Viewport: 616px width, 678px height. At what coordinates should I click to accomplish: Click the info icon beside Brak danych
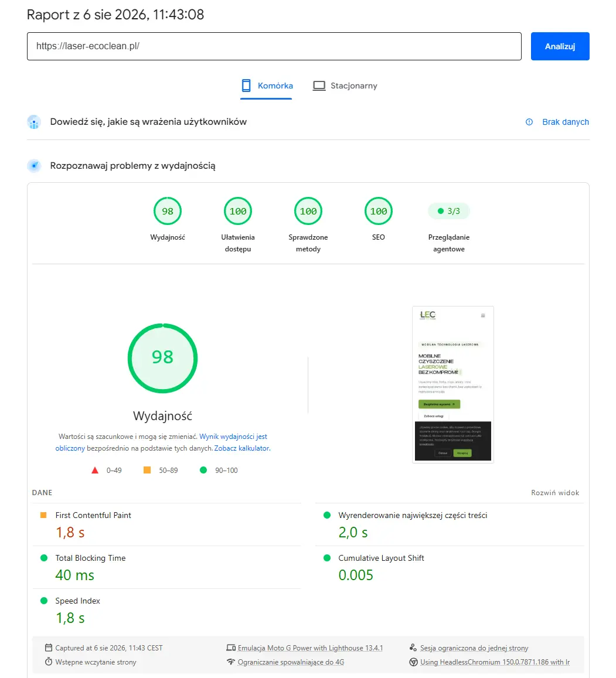[529, 122]
